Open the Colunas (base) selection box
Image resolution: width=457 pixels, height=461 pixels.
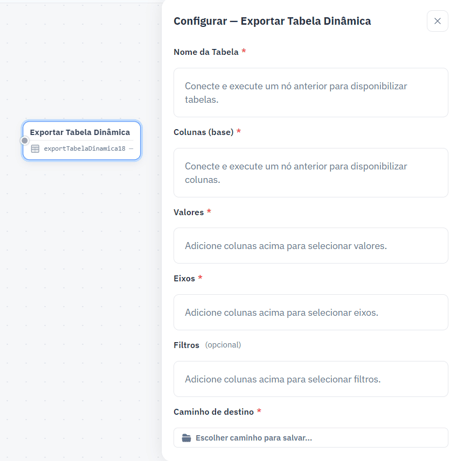coord(311,173)
